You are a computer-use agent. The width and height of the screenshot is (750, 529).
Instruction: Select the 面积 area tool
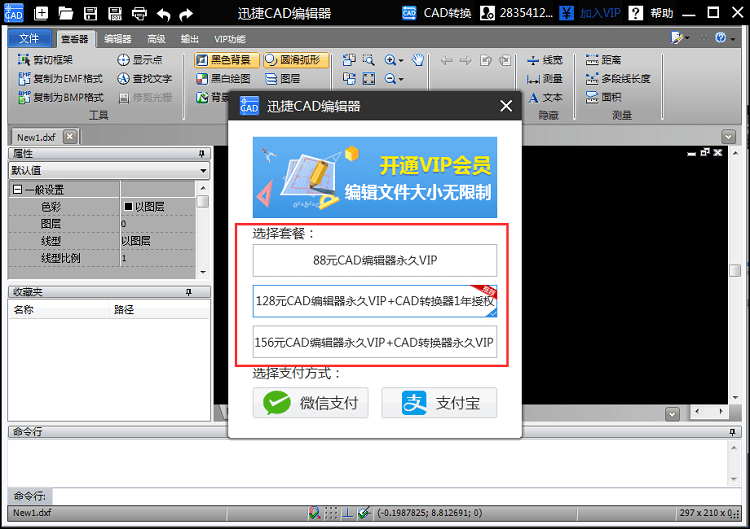coord(603,98)
